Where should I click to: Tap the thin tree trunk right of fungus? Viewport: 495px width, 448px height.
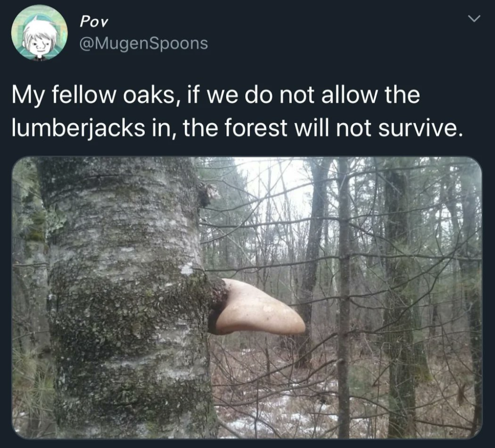point(343,297)
